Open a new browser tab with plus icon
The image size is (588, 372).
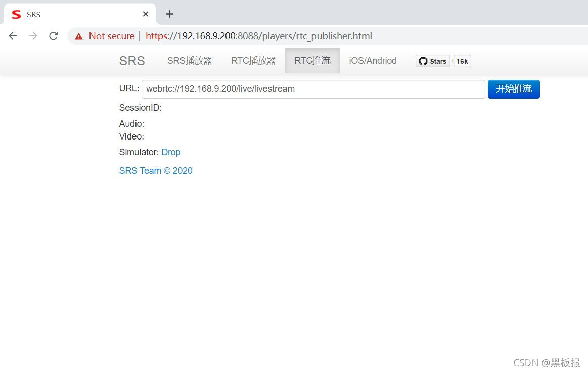(x=169, y=14)
